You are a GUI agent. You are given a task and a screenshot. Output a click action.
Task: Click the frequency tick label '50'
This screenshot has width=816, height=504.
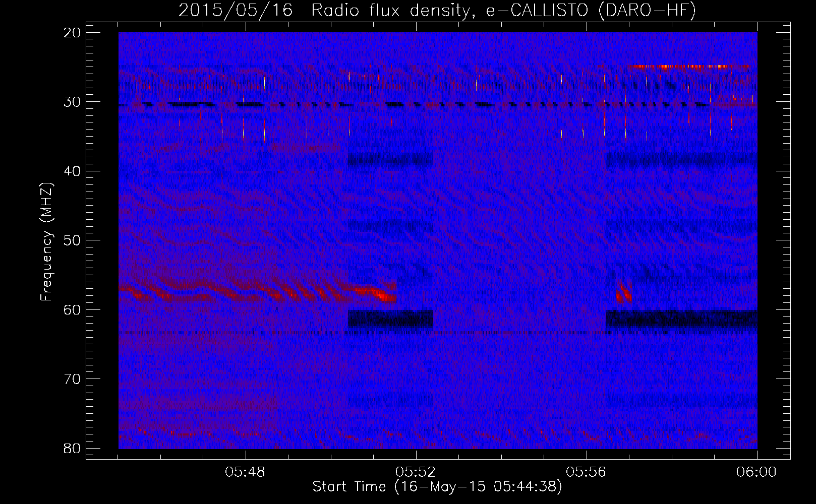(x=73, y=240)
